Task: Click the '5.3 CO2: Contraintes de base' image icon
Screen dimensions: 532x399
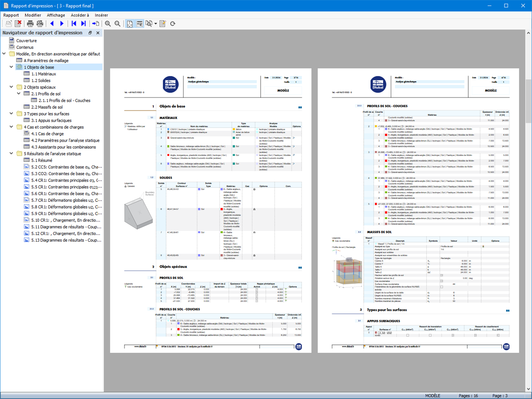Action: point(27,173)
